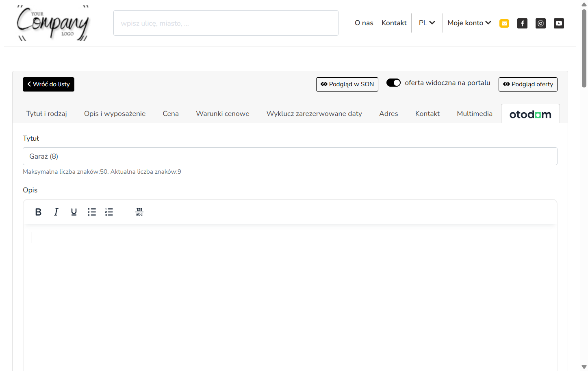The width and height of the screenshot is (588, 371).
Task: Insert a numbered list
Action: (109, 212)
